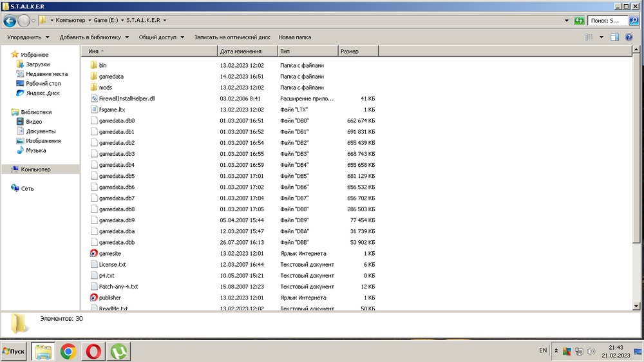Click the show desktop button in the tray
This screenshot has height=362, width=644.
click(638, 351)
